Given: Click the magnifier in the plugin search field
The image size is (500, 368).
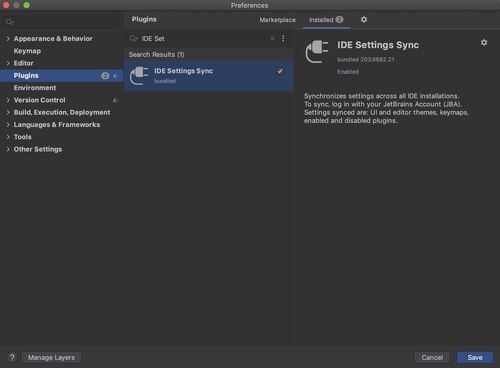Looking at the screenshot, I should tap(133, 38).
